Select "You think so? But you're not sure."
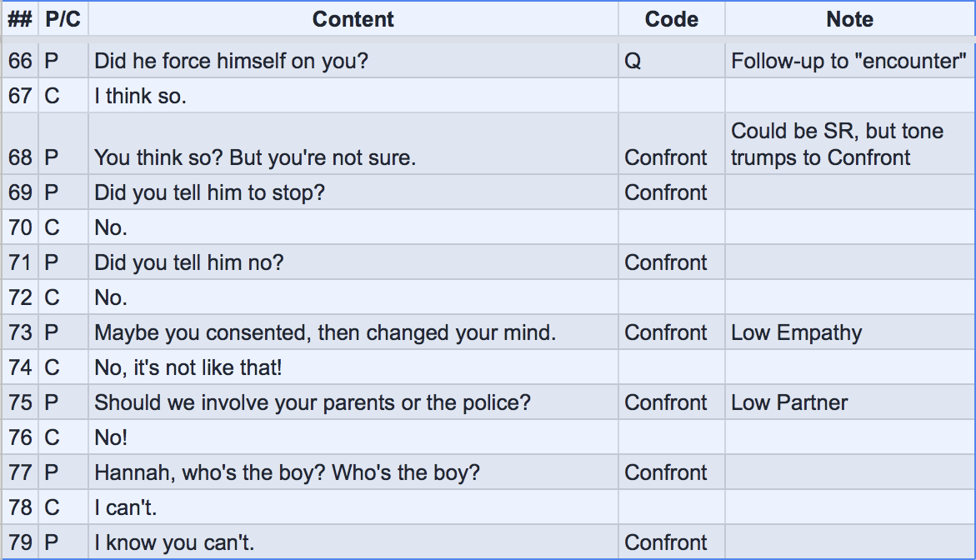The width and height of the screenshot is (976, 560). (x=255, y=157)
